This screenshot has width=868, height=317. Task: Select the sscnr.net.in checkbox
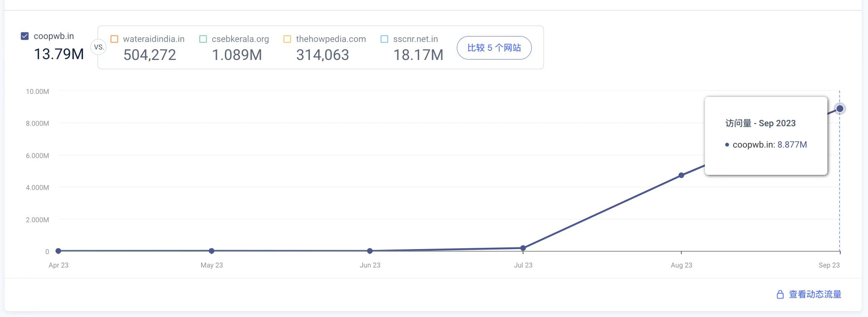tap(384, 39)
